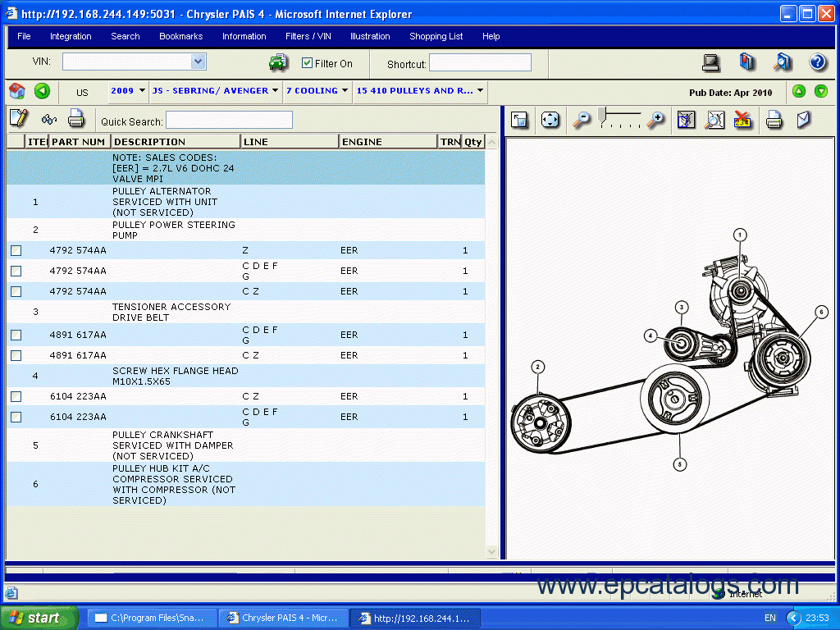Click the glasses view icon
The image size is (840, 630).
click(x=48, y=119)
